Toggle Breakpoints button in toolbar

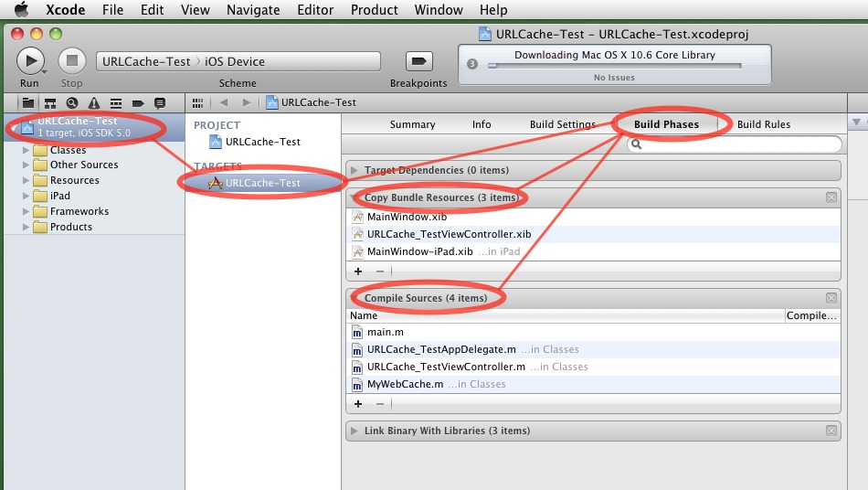pyautogui.click(x=418, y=61)
